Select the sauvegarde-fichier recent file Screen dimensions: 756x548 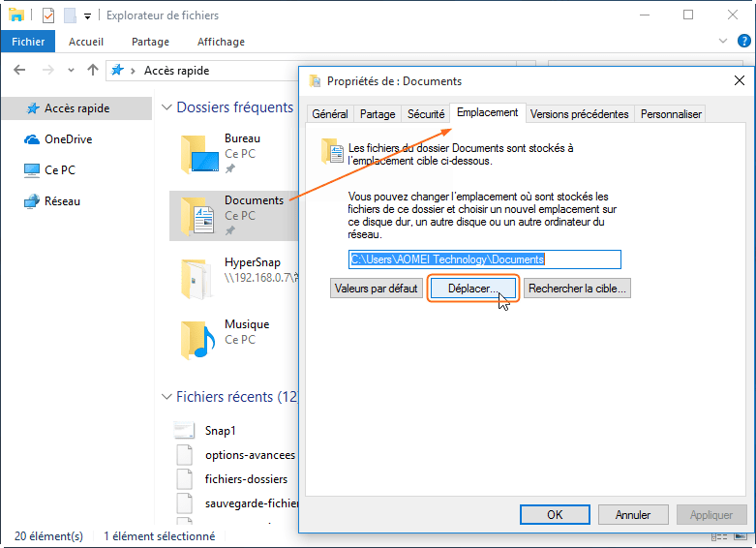click(252, 503)
